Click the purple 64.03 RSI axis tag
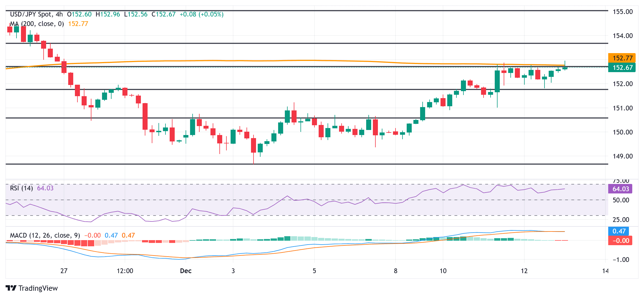644x298 pixels. (620, 189)
